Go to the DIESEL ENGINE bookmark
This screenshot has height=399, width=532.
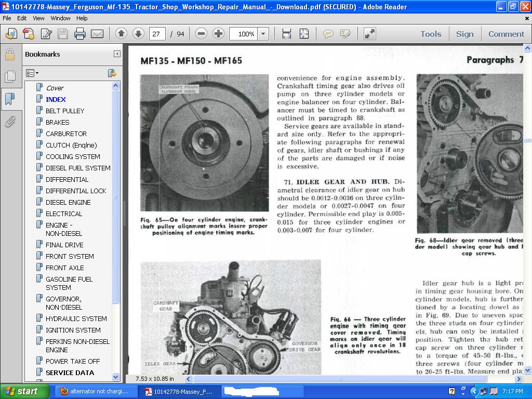pos(68,203)
